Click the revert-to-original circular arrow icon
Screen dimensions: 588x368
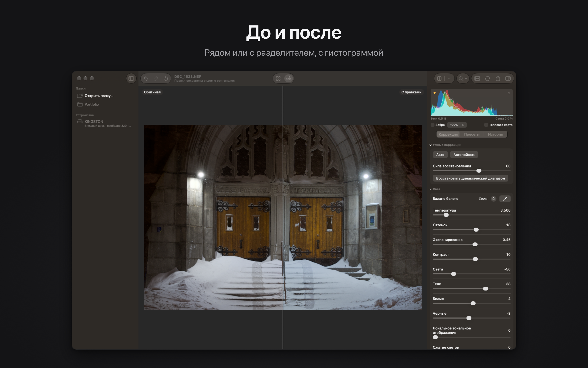(166, 78)
